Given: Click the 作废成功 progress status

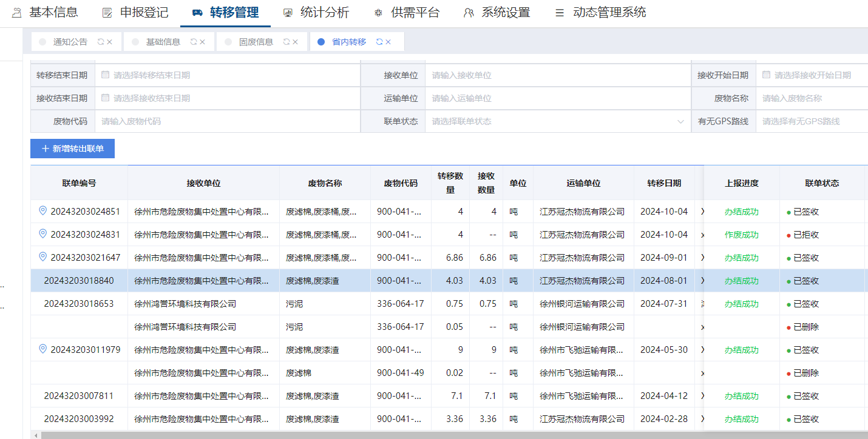Looking at the screenshot, I should pyautogui.click(x=741, y=235).
